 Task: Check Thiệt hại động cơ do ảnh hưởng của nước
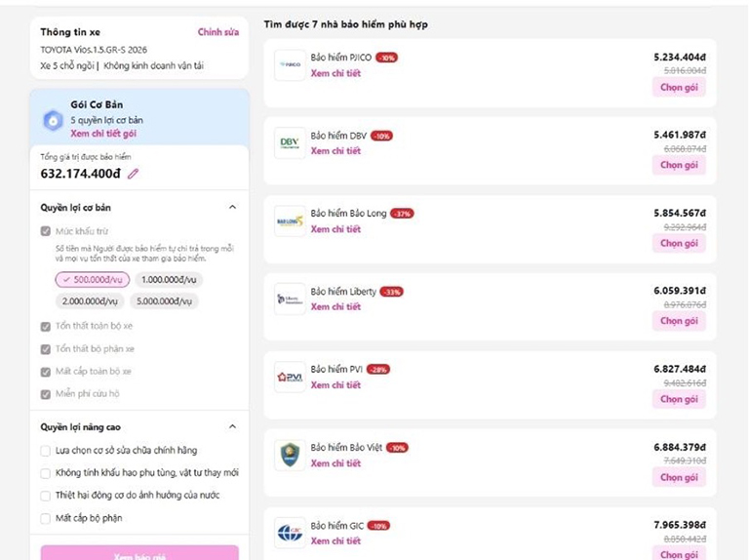coord(46,496)
